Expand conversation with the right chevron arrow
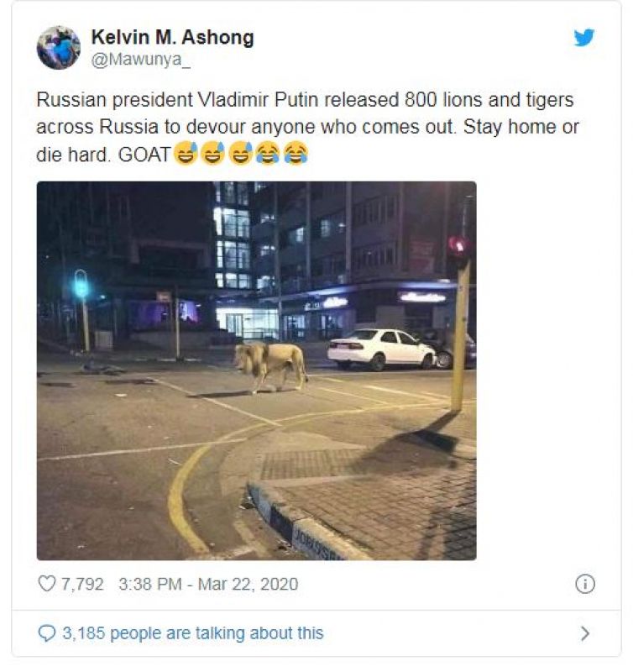Screen dimensions: 633x672 click(x=584, y=633)
